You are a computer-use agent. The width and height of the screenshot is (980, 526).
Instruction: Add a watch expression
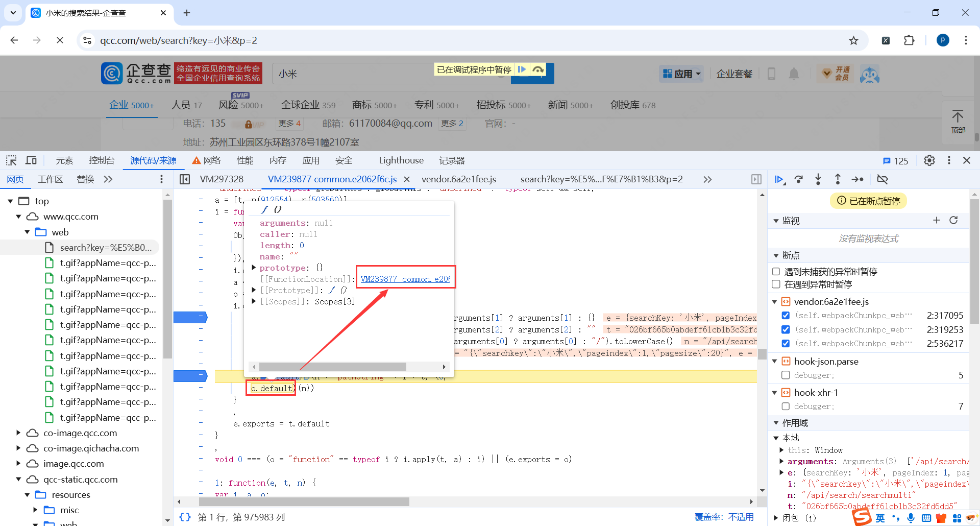(x=936, y=220)
